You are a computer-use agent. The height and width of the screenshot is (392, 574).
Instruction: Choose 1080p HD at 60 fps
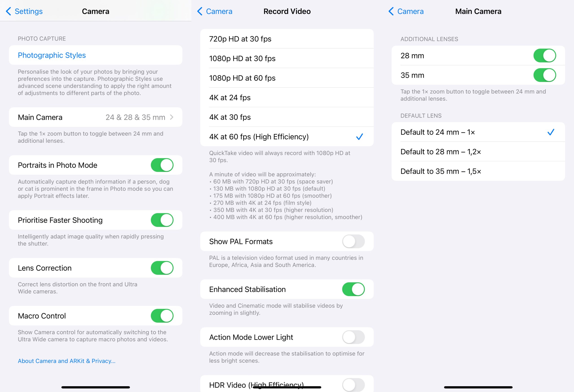coord(287,78)
